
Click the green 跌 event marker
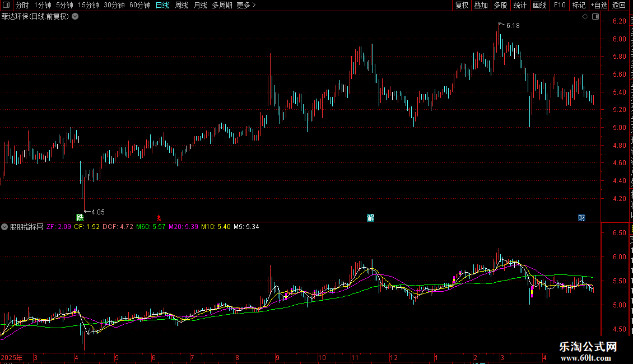point(80,217)
